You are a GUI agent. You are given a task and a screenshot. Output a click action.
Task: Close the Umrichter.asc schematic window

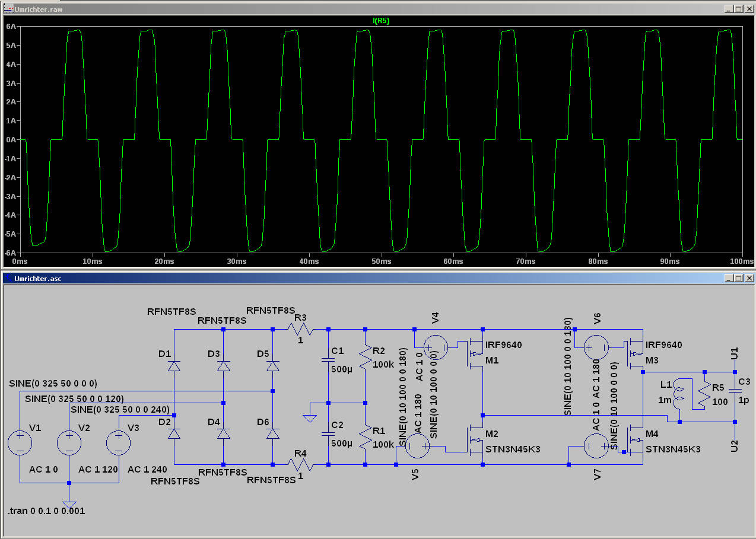coord(749,278)
